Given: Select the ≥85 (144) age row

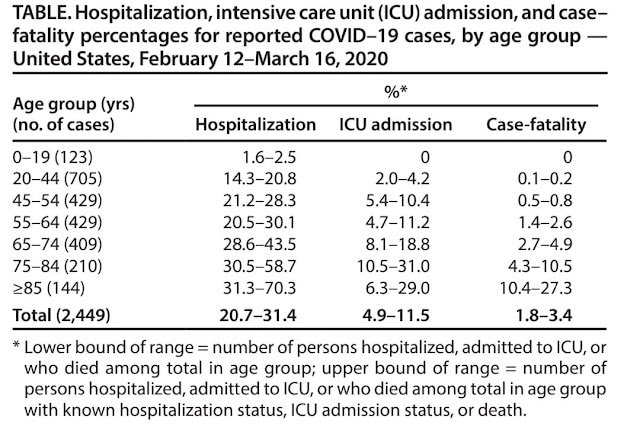Looking at the screenshot, I should pos(309,288).
